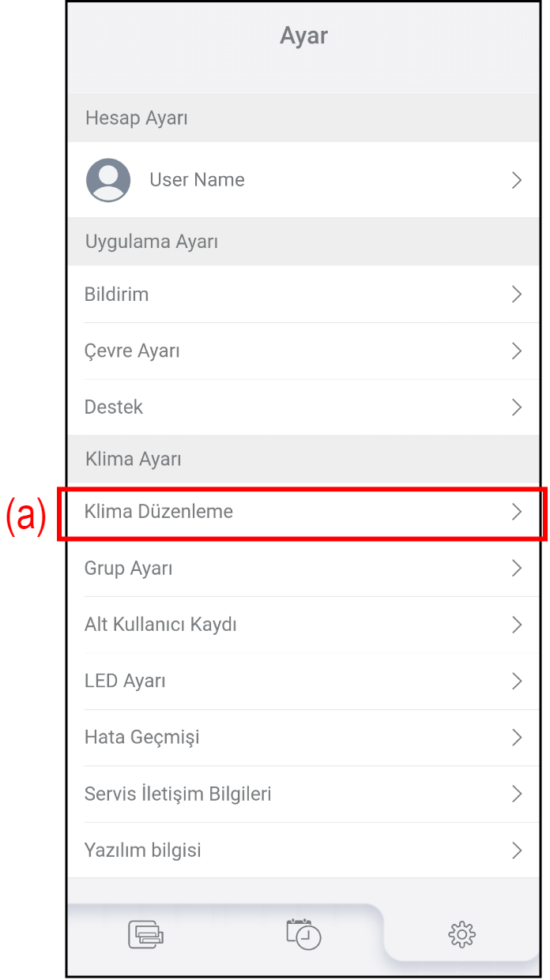The image size is (550, 980).
Task: View Hata Geçmişi error history
Action: point(142,737)
